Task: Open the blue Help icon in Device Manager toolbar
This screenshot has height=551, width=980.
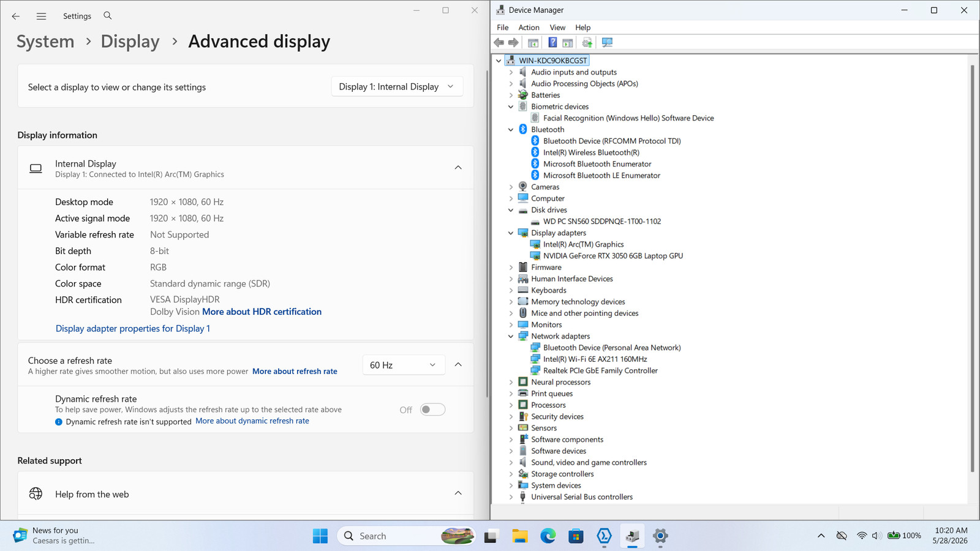Action: point(552,43)
